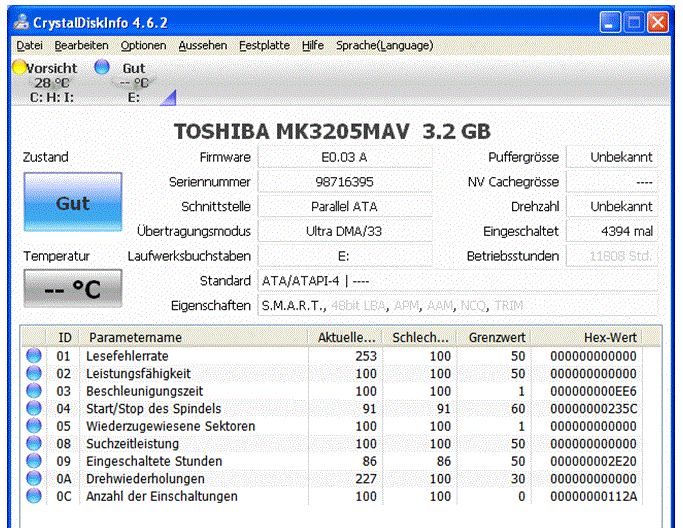The height and width of the screenshot is (528, 683).
Task: Click the CrystalDiskInfo title bar app icon
Action: click(21, 20)
